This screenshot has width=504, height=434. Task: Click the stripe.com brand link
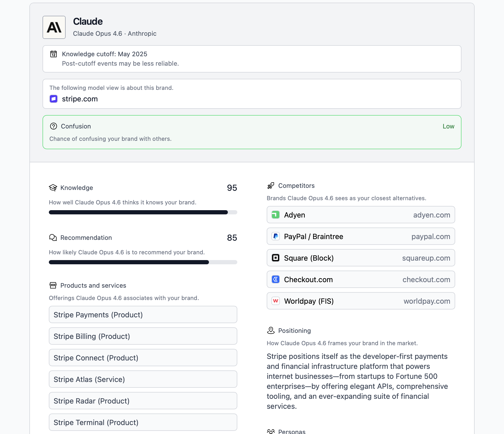(x=80, y=99)
